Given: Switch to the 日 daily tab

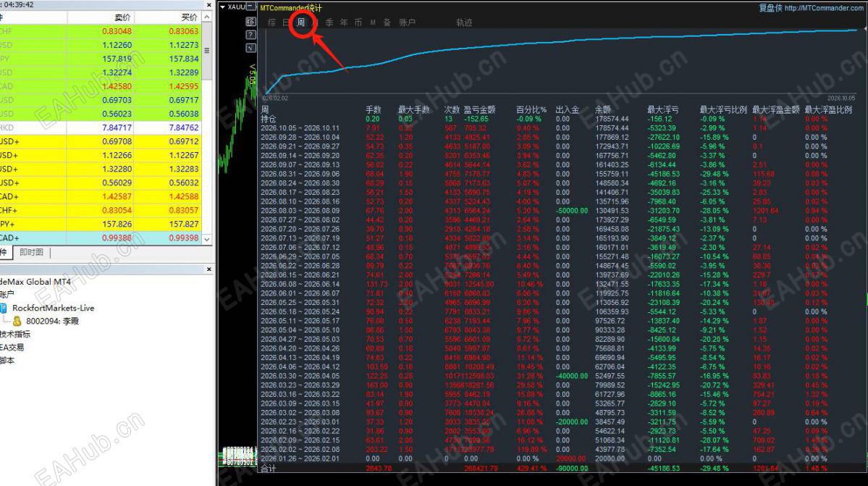Looking at the screenshot, I should click(286, 22).
